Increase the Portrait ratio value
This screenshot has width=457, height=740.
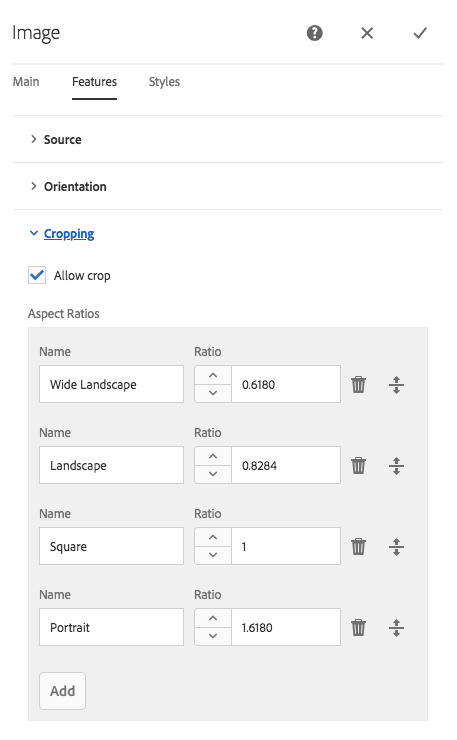tap(213, 618)
